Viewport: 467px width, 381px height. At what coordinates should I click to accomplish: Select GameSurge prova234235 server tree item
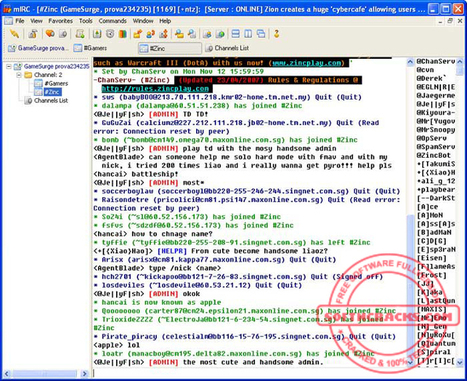(x=56, y=66)
